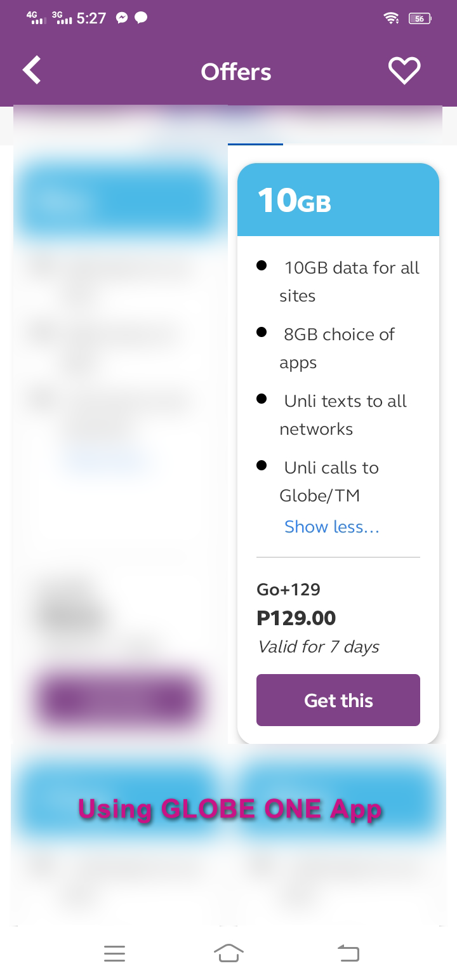Tap the home icon in the navigation bar
This screenshot has width=457, height=980.
coord(228,953)
